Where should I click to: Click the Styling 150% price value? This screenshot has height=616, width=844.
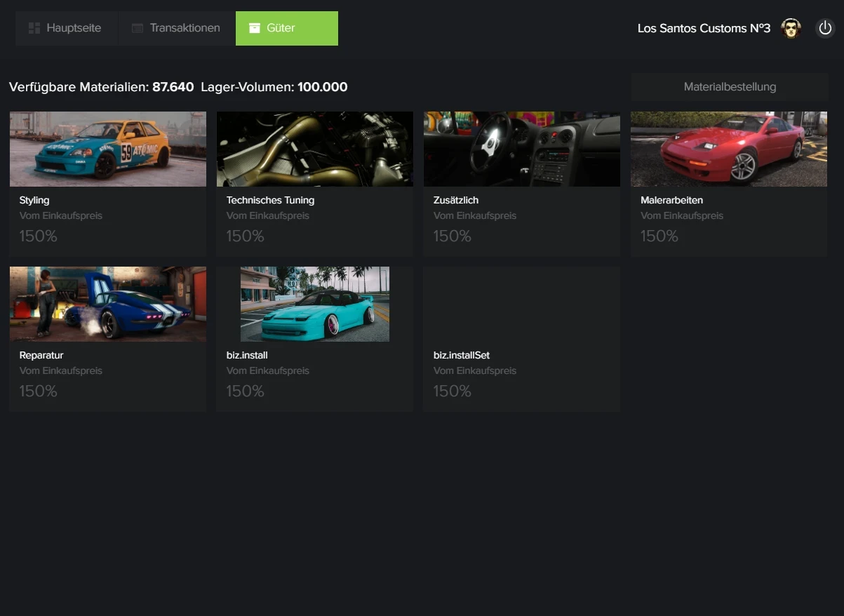(39, 236)
